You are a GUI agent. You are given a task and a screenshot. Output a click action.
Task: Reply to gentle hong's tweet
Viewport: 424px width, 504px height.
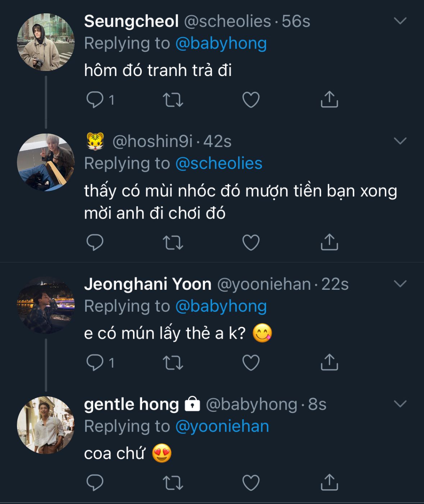(x=95, y=483)
